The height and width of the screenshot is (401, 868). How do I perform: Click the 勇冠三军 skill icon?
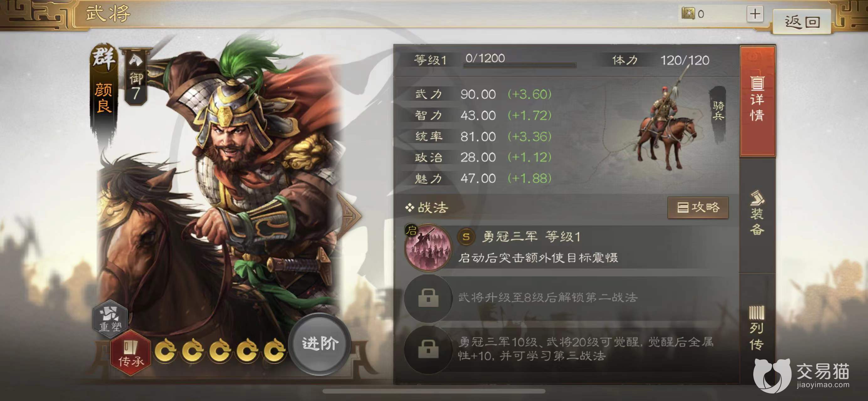428,247
